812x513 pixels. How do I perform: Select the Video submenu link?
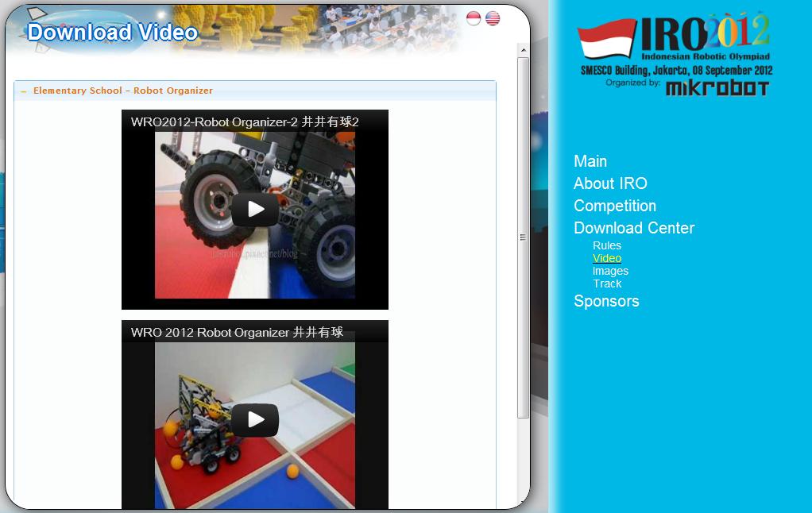pyautogui.click(x=607, y=258)
